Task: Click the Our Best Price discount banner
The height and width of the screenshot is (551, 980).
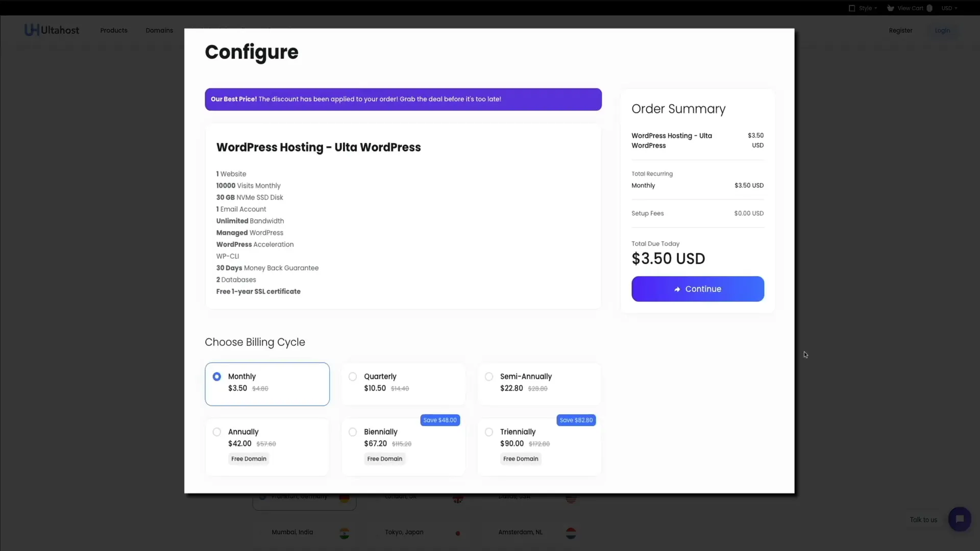Action: tap(403, 99)
